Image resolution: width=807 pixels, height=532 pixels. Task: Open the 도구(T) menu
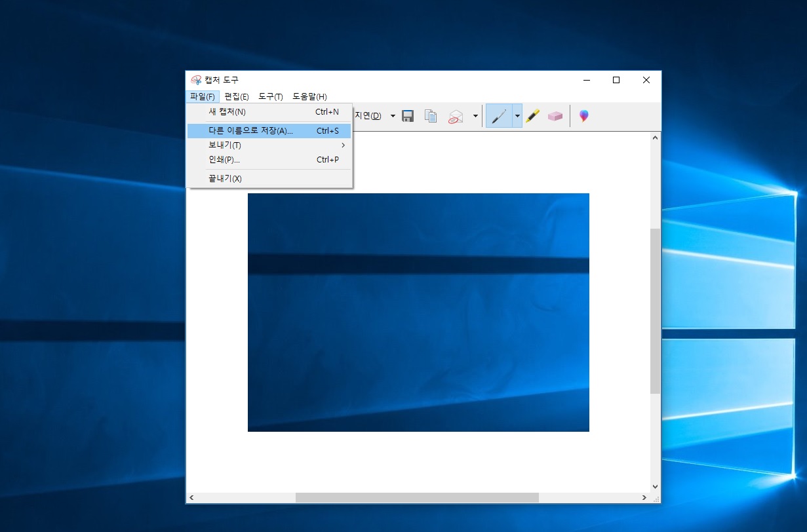[271, 96]
